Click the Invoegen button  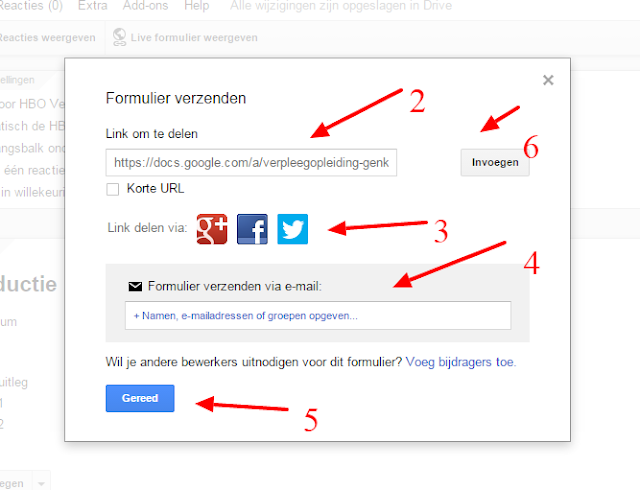pyautogui.click(x=495, y=163)
